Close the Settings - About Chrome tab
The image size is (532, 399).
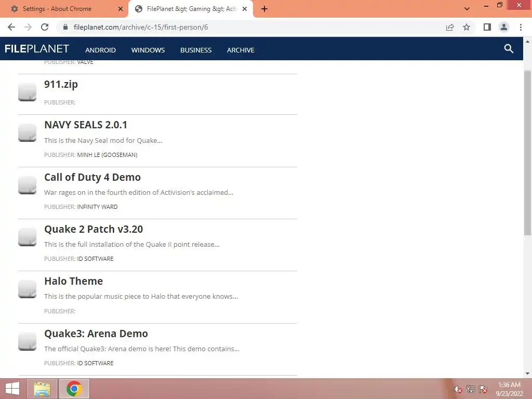click(121, 9)
